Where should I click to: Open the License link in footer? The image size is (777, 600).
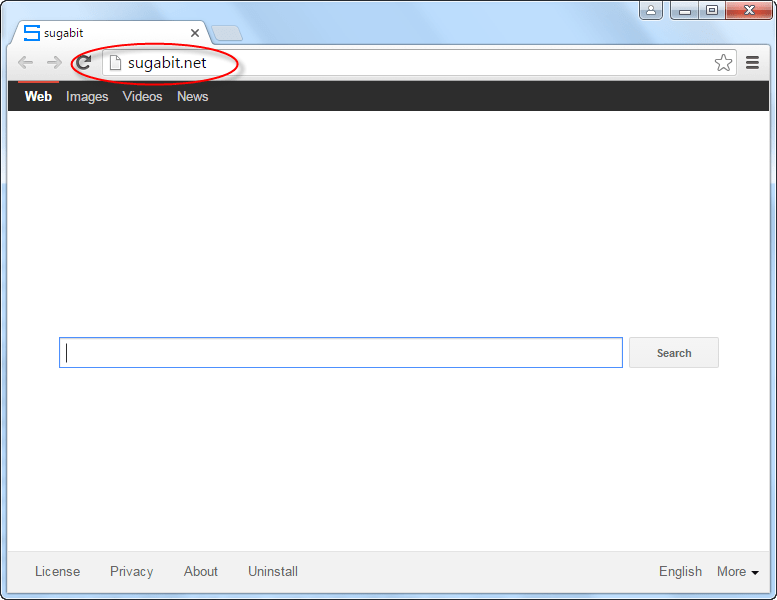pyautogui.click(x=57, y=572)
